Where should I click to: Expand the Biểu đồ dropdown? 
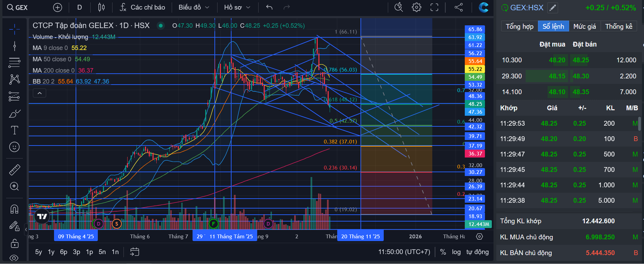[x=194, y=8]
